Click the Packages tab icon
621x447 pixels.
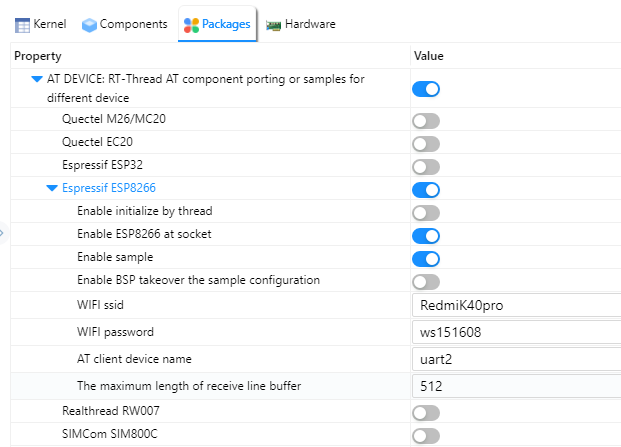[x=191, y=23]
